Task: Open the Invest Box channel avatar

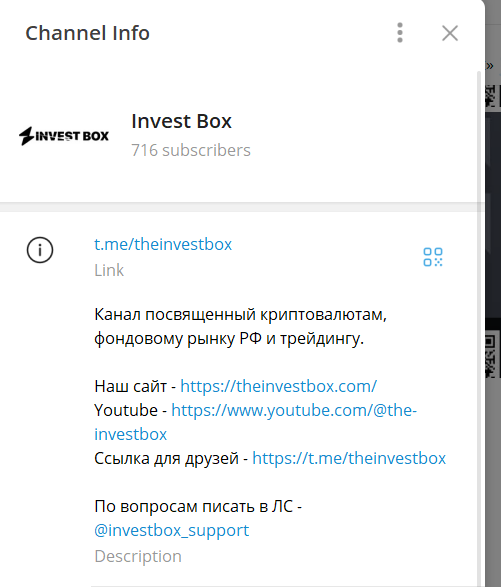Action: [x=64, y=135]
